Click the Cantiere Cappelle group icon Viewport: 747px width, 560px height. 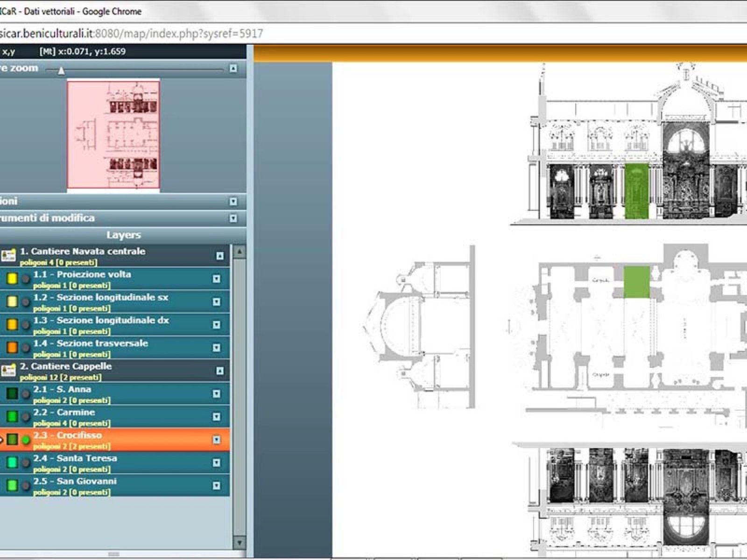(x=8, y=371)
